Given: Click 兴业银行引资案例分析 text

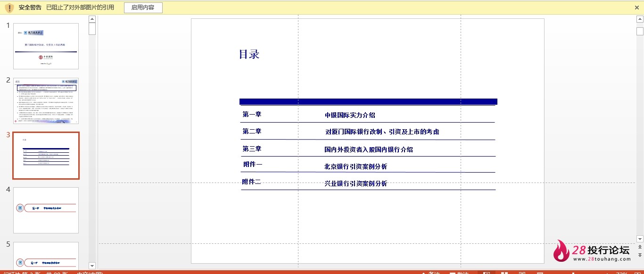Looking at the screenshot, I should tap(356, 183).
